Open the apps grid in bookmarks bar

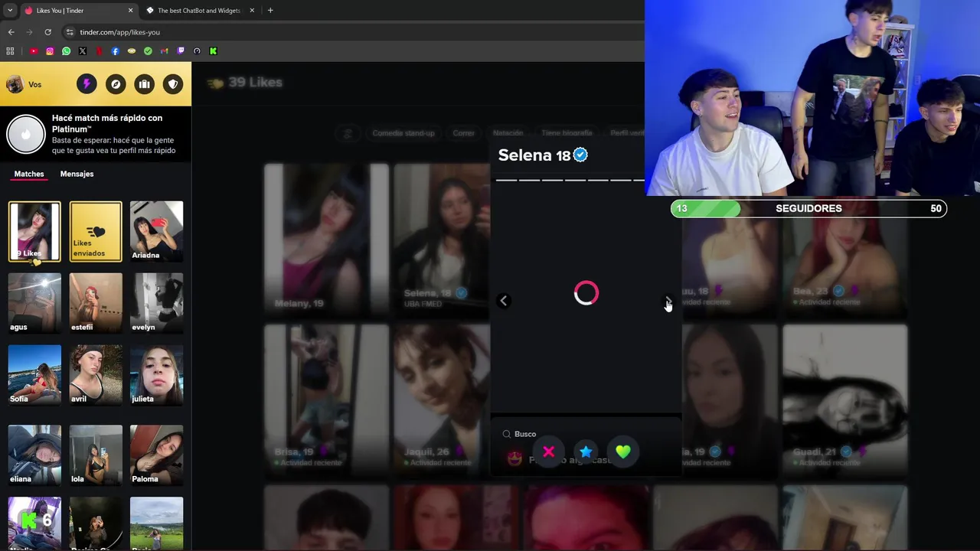click(10, 51)
